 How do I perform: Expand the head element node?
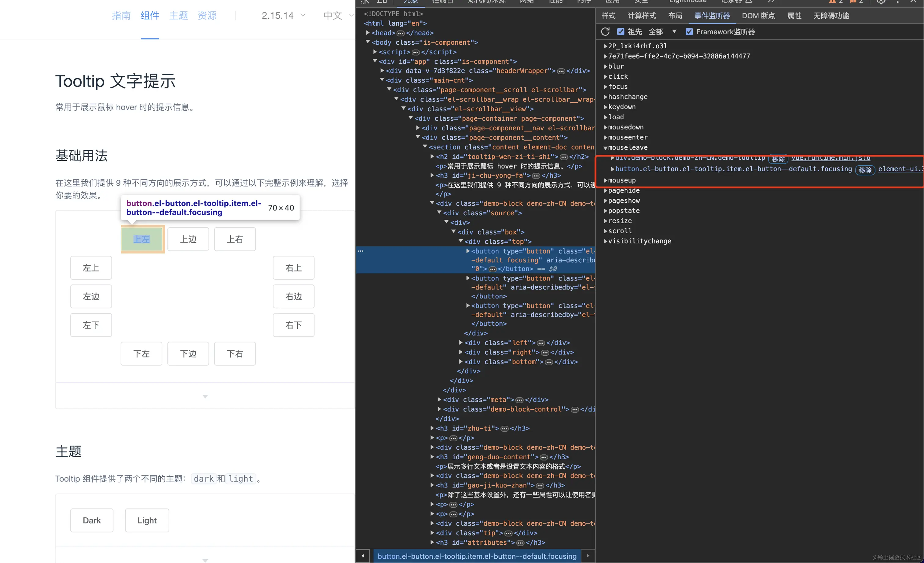(x=368, y=33)
